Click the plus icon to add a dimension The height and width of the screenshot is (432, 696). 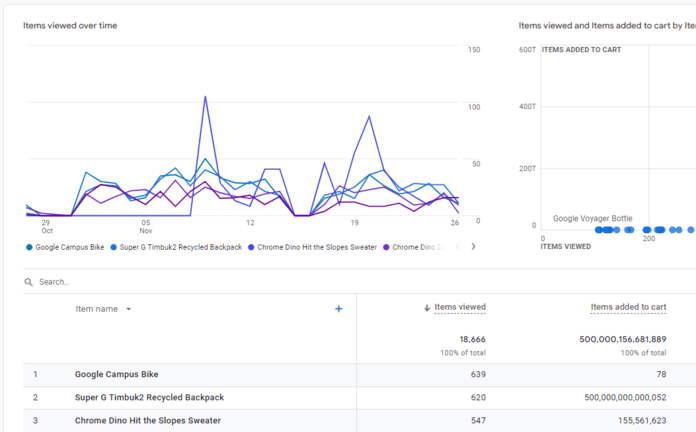click(x=338, y=309)
